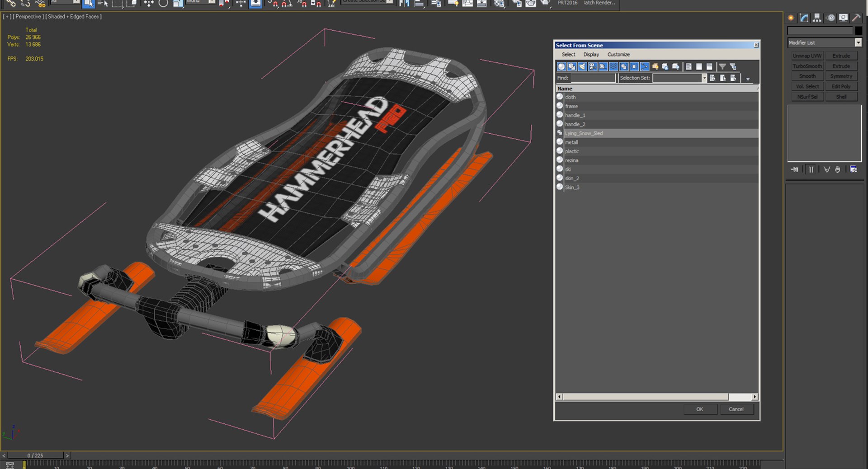The height and width of the screenshot is (469, 868).
Task: Select the cloth object in the list
Action: tap(657, 97)
